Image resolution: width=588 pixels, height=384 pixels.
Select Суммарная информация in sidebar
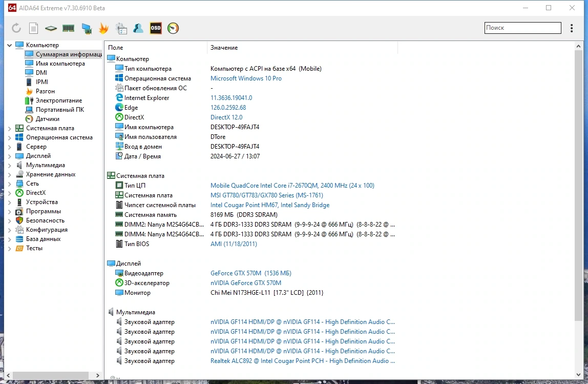64,54
